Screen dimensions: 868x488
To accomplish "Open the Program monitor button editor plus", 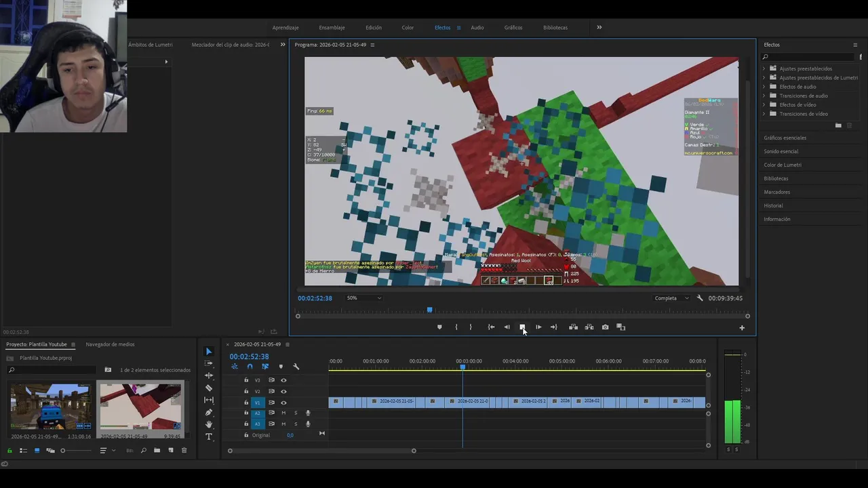I will (x=742, y=328).
